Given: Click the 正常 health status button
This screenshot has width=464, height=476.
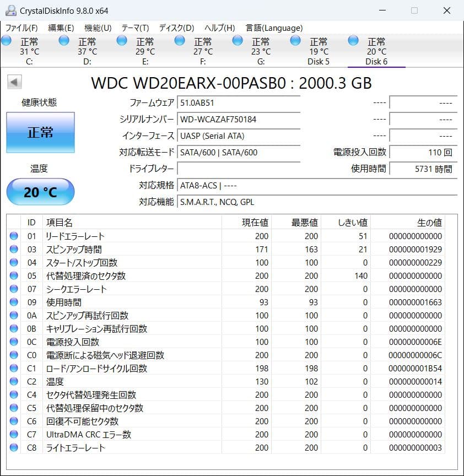Looking at the screenshot, I should coord(40,133).
